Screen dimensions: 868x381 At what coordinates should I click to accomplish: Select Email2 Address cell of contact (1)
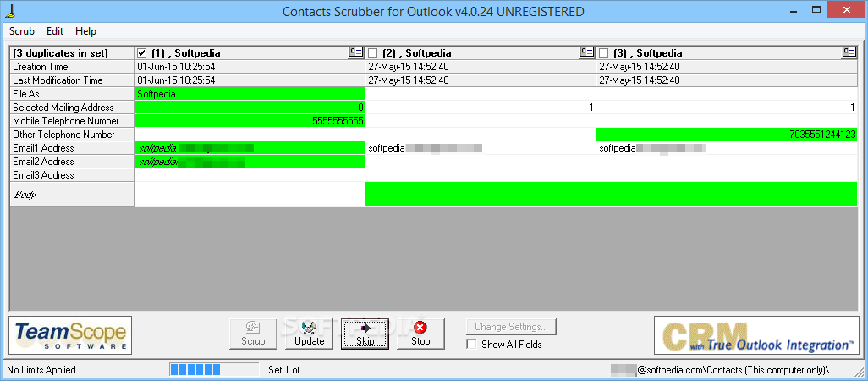click(250, 162)
